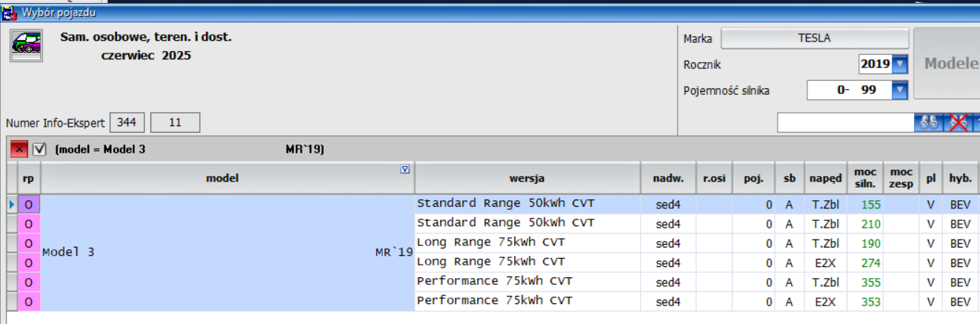Sort by the model column header

tap(227, 178)
